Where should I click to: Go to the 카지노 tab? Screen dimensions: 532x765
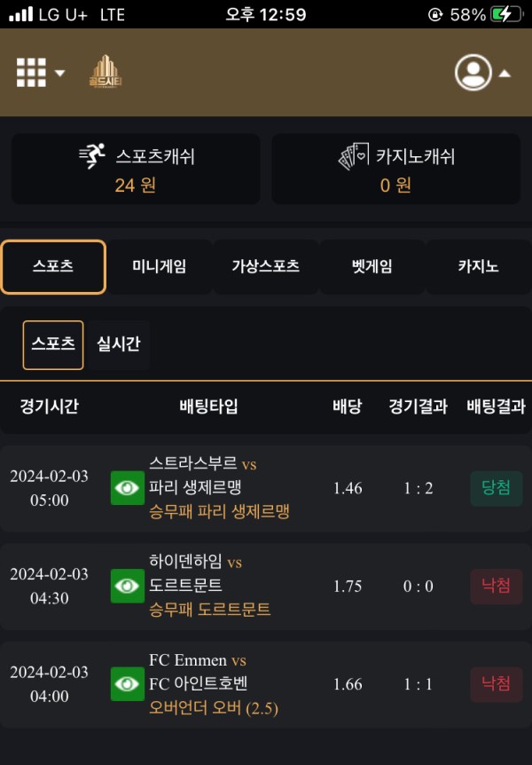(x=478, y=266)
